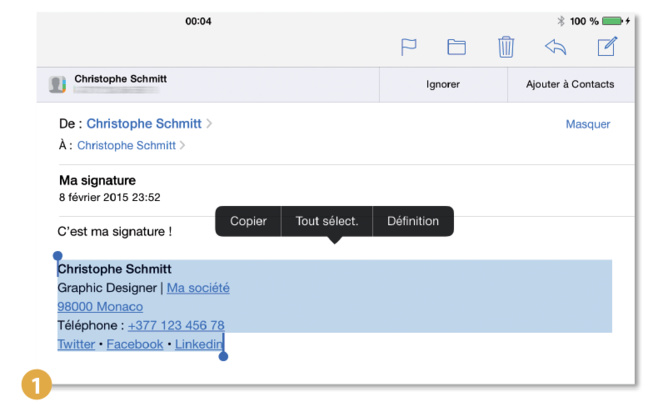Tap the phone number +377 123 456 78
Screen dimensions: 668x412
[176, 325]
